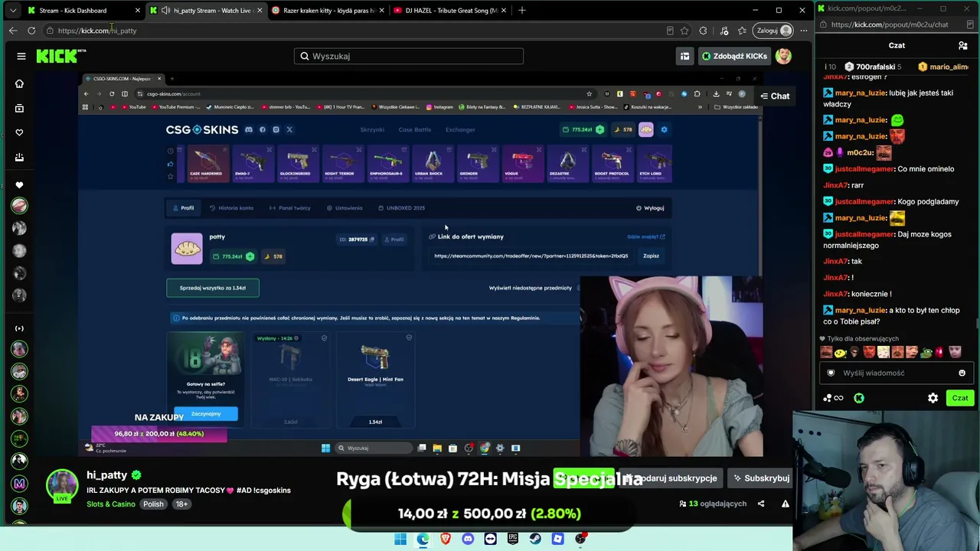Open the browser extensions puzzle icon
Image resolution: width=980 pixels, height=551 pixels.
pyautogui.click(x=703, y=31)
